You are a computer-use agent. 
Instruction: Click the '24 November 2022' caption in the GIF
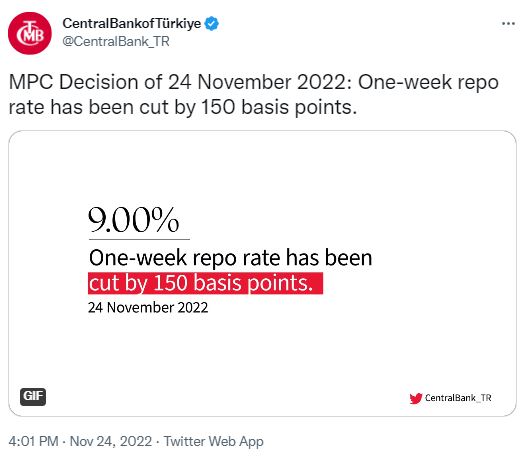[x=148, y=307]
